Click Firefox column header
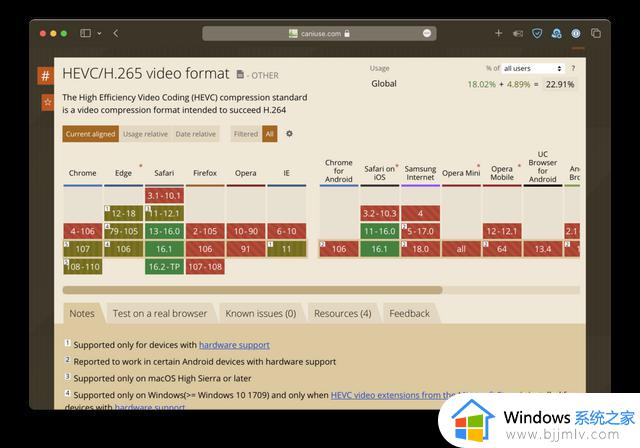Image resolution: width=640 pixels, height=448 pixels. click(x=205, y=173)
